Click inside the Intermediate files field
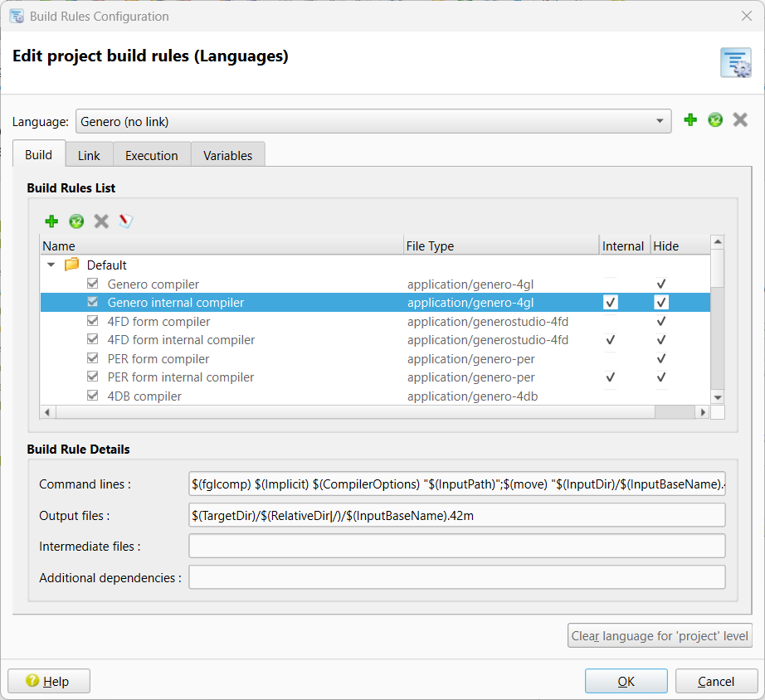 click(x=456, y=546)
